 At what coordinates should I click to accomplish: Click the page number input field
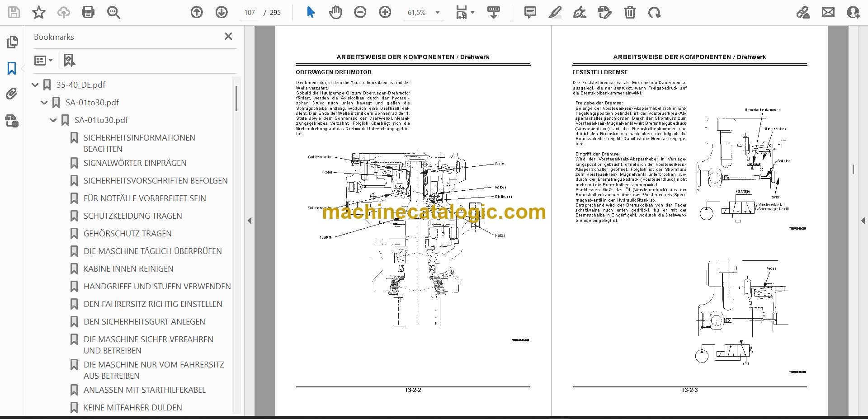[250, 13]
